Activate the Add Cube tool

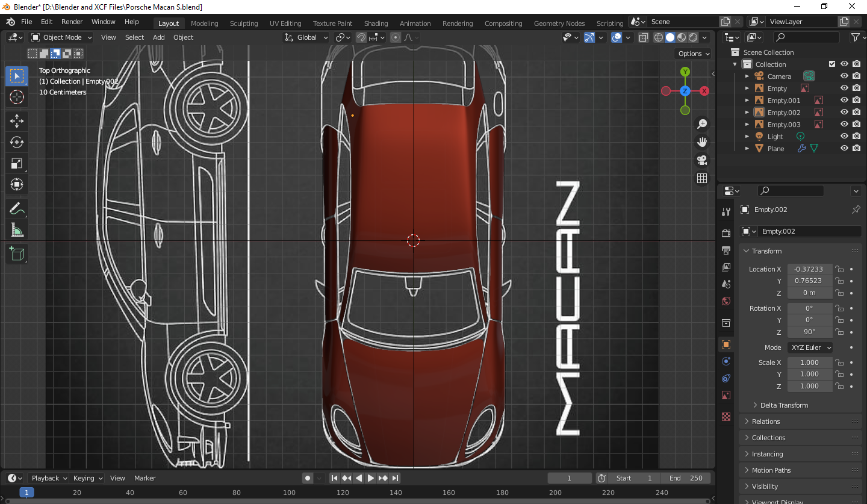pyautogui.click(x=17, y=254)
